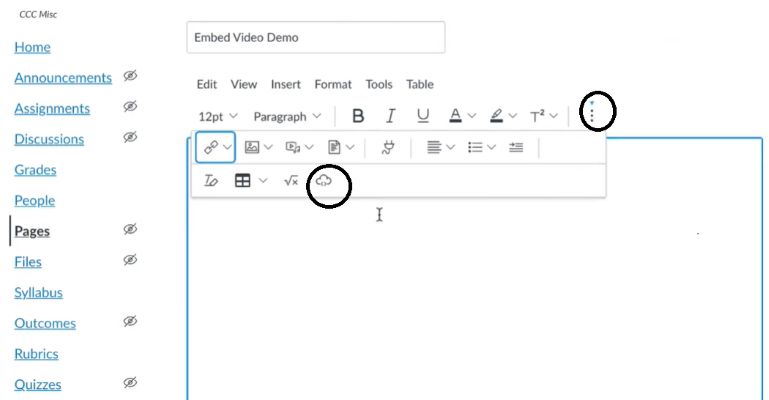769x400 pixels.
Task: Open the Paragraph style dropdown
Action: pos(287,116)
